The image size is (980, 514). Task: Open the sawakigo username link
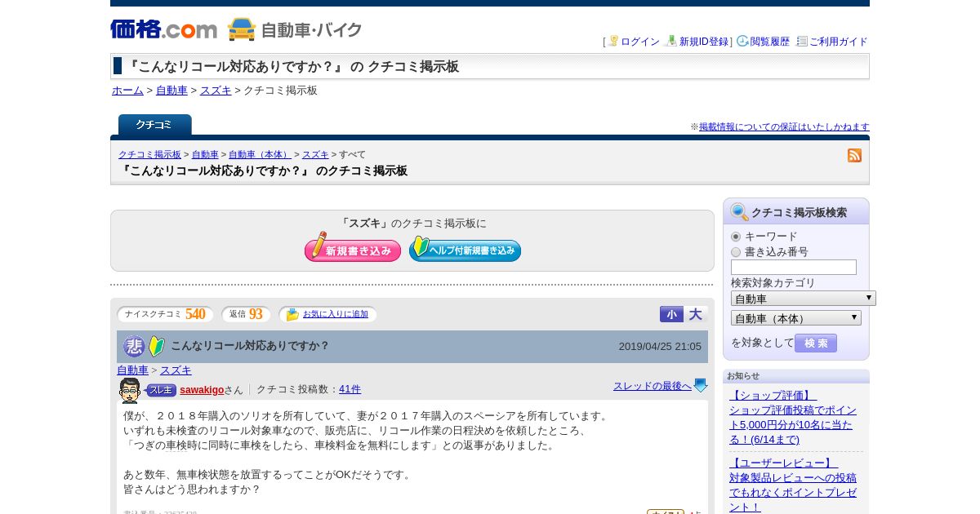pos(202,390)
